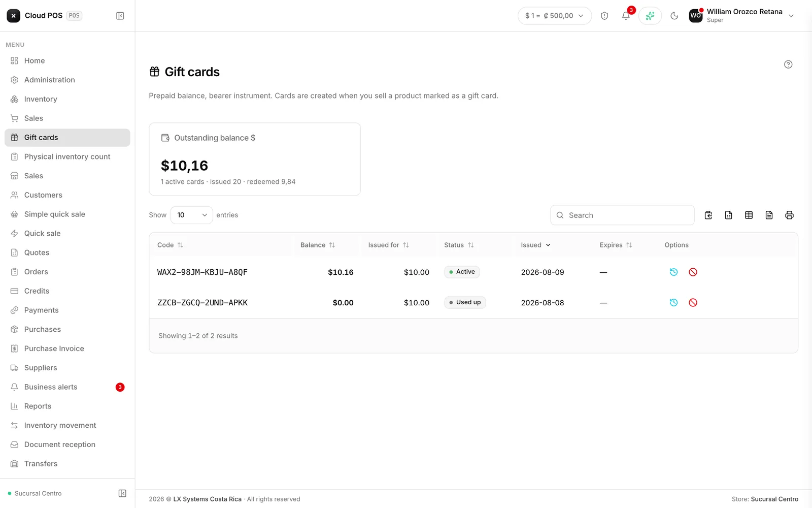Open the shield security icon
Viewport: 812px width, 508px height.
coord(604,16)
